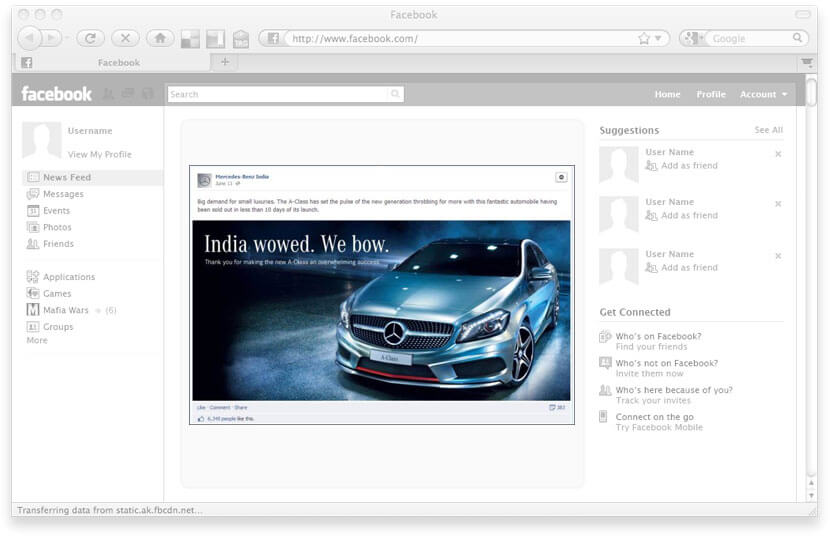Click the mobile phone icon by Connect on the go
The image size is (837, 536).
[x=603, y=416]
